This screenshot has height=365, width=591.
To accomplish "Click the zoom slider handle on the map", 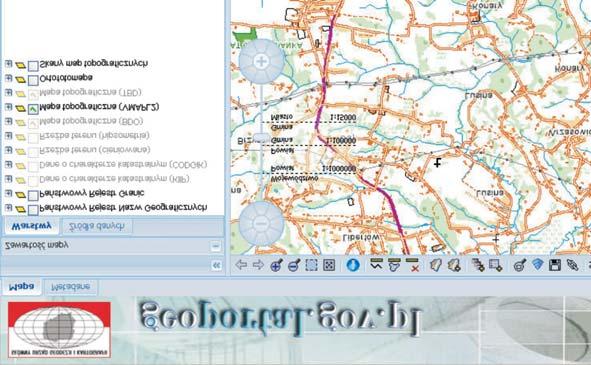I will pos(261,138).
